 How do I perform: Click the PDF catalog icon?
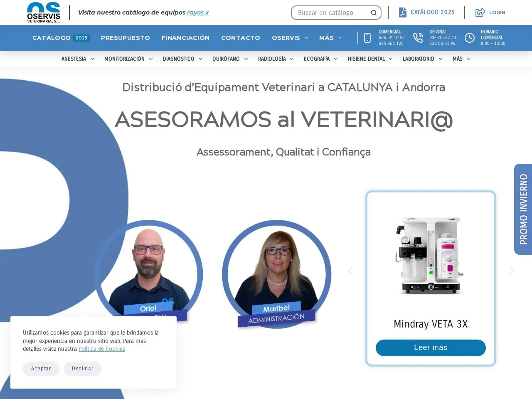(402, 12)
